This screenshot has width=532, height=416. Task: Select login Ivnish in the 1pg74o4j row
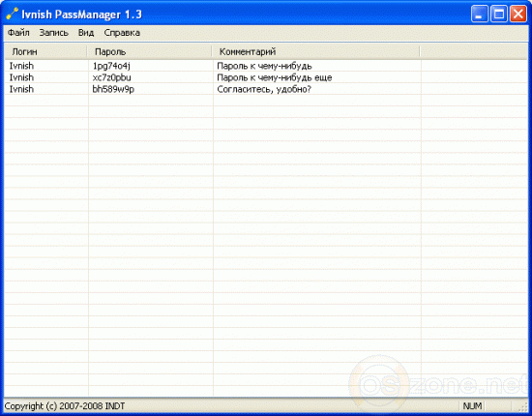click(21, 66)
